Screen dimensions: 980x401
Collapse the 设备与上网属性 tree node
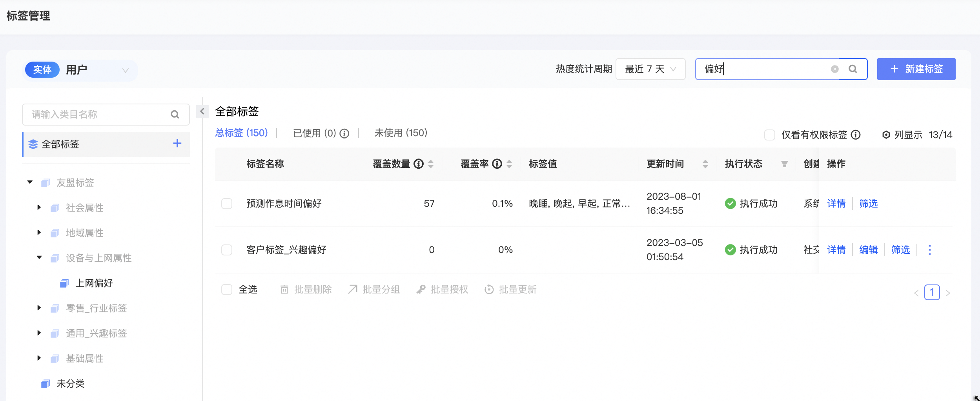(39, 257)
